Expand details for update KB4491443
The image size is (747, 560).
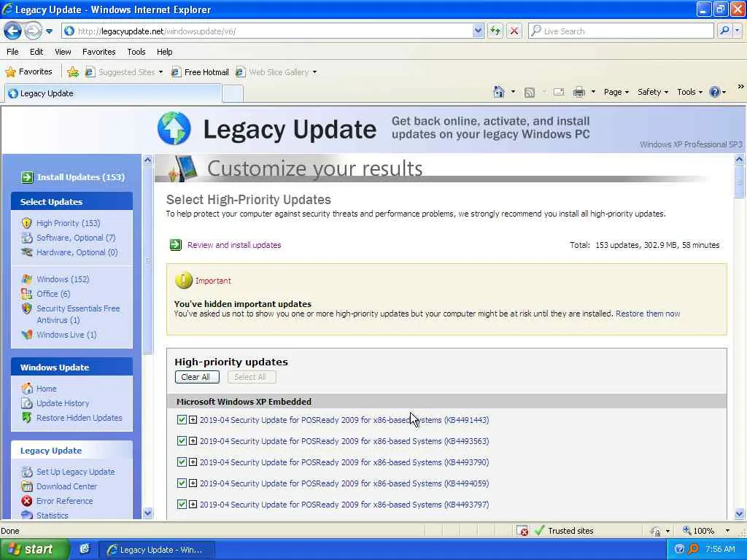tap(193, 419)
